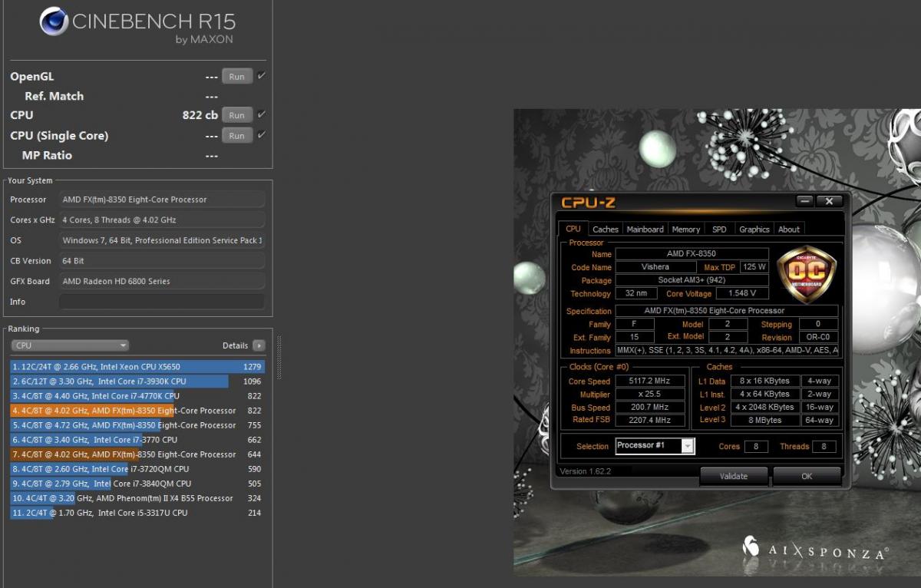This screenshot has width=921, height=588.
Task: Click the Code Name Vishera field
Action: pos(655,267)
